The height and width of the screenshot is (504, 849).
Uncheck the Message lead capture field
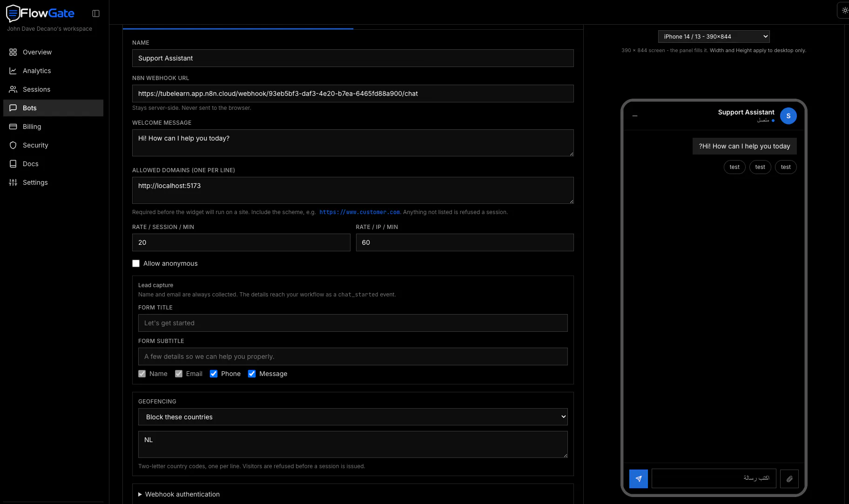[252, 374]
